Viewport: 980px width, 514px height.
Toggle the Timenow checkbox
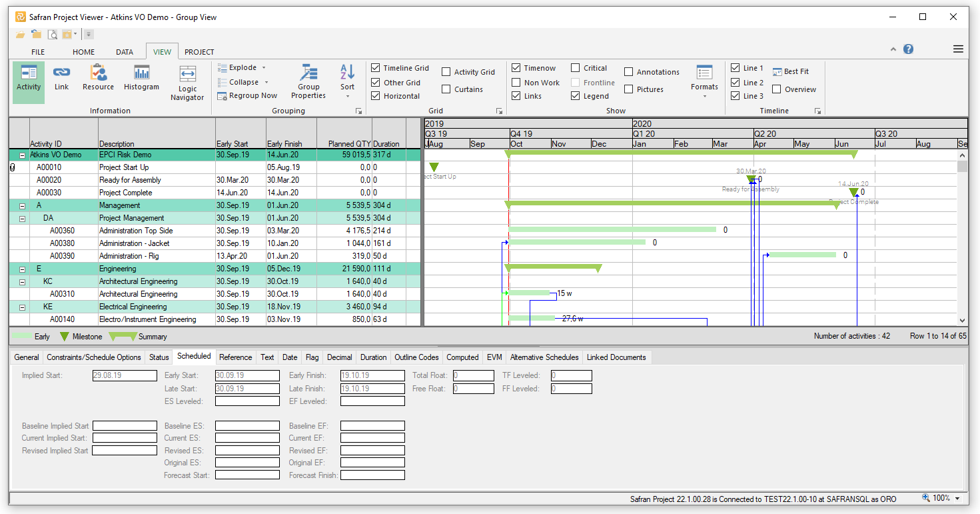[516, 68]
